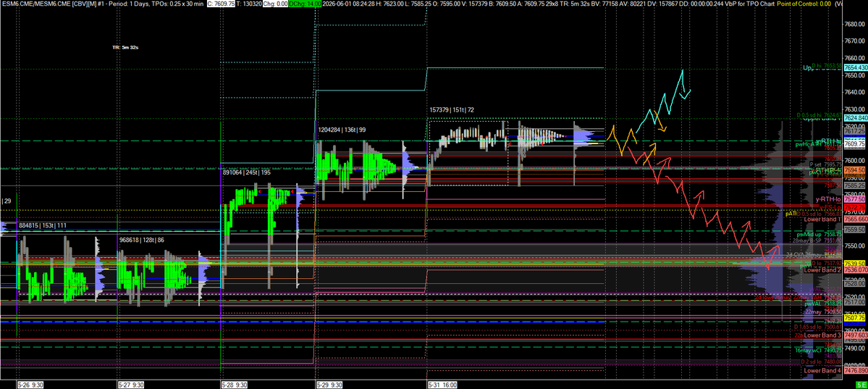Image resolution: width=868 pixels, height=389 pixels.
Task: Select the 7565.660 Lower Band 1 price label
Action: (856, 219)
